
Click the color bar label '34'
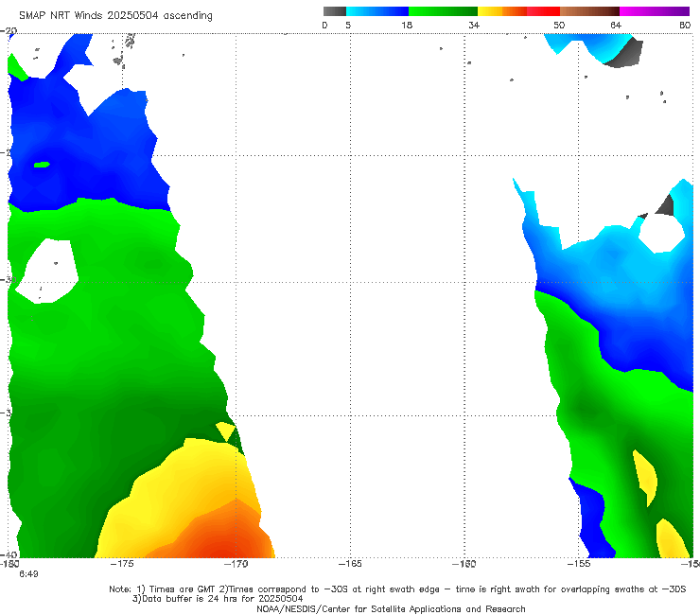click(474, 26)
